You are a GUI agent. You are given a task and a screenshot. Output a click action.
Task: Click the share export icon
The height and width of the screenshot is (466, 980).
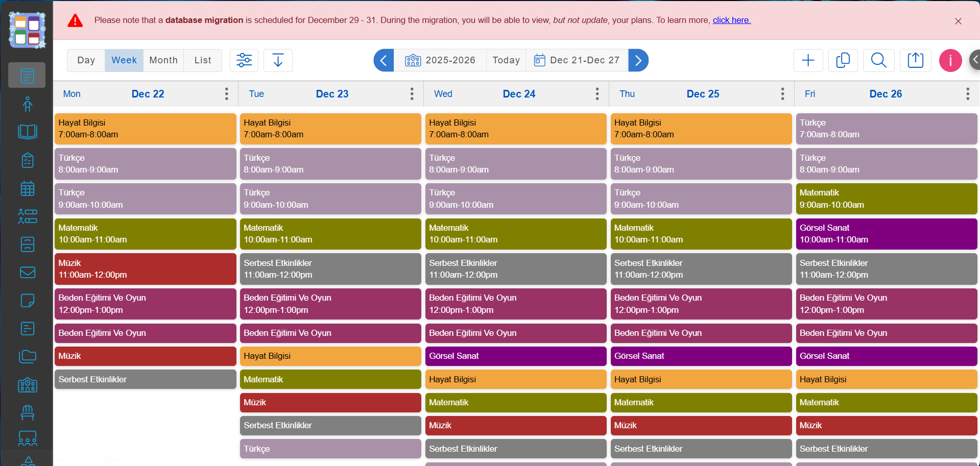click(x=915, y=60)
